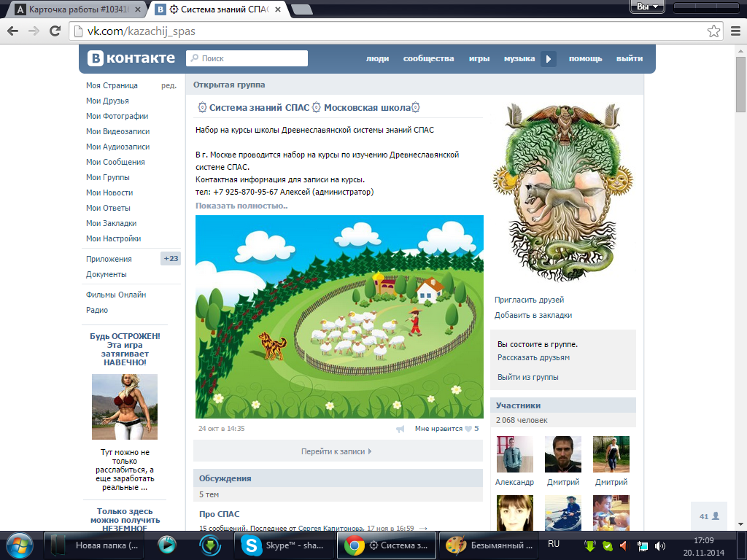Click the heart like icon under the post
This screenshot has width=747, height=560.
468,429
